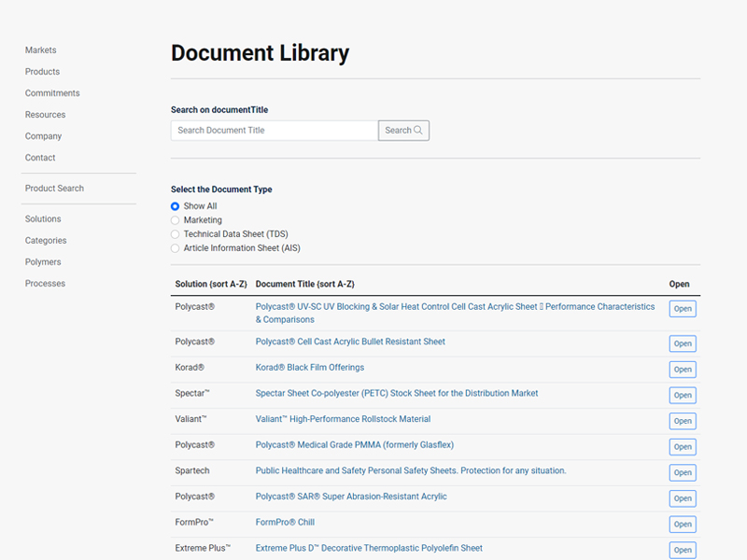Go to Solutions in sidebar
The width and height of the screenshot is (747, 560).
click(43, 219)
